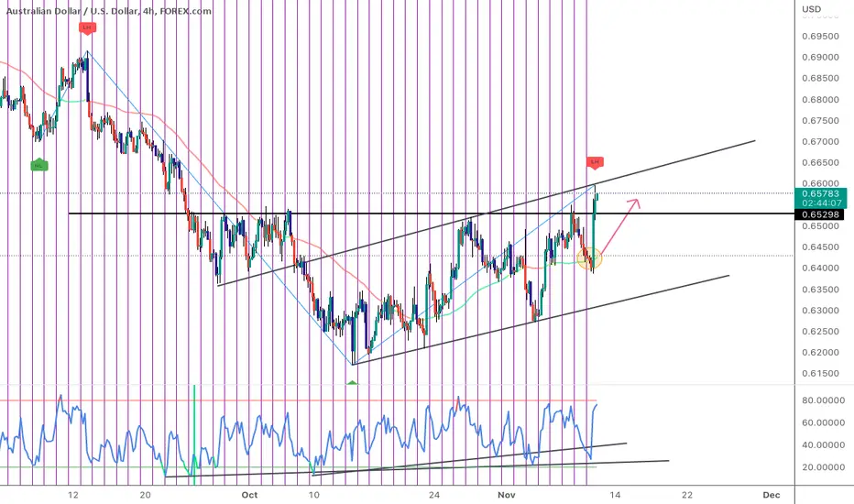Select the green vertical line in oscillator pane
This screenshot has width=854, height=504.
pos(194,434)
